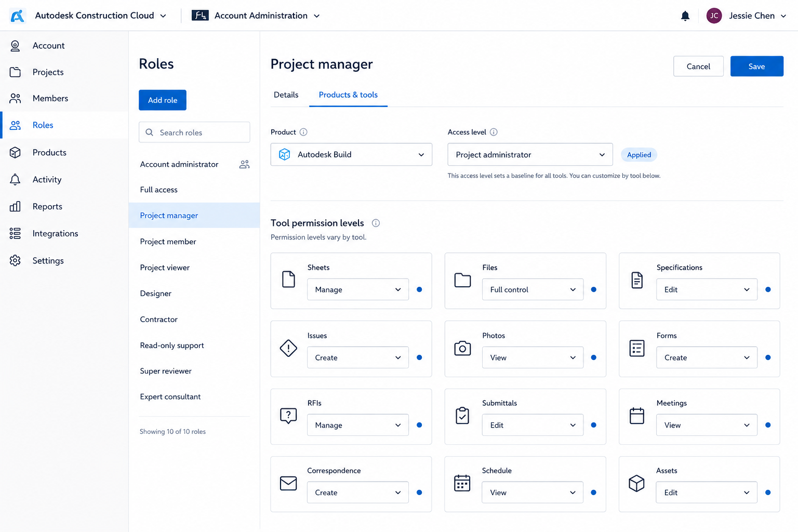
Task: Click the Submittals clipboard icon
Action: [x=462, y=416]
